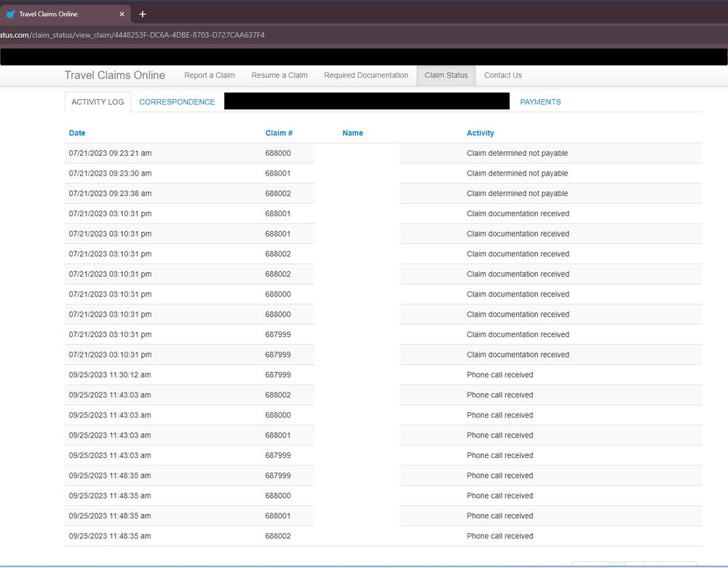This screenshot has height=568, width=728.
Task: Sort the table by Activity column
Action: pos(480,133)
